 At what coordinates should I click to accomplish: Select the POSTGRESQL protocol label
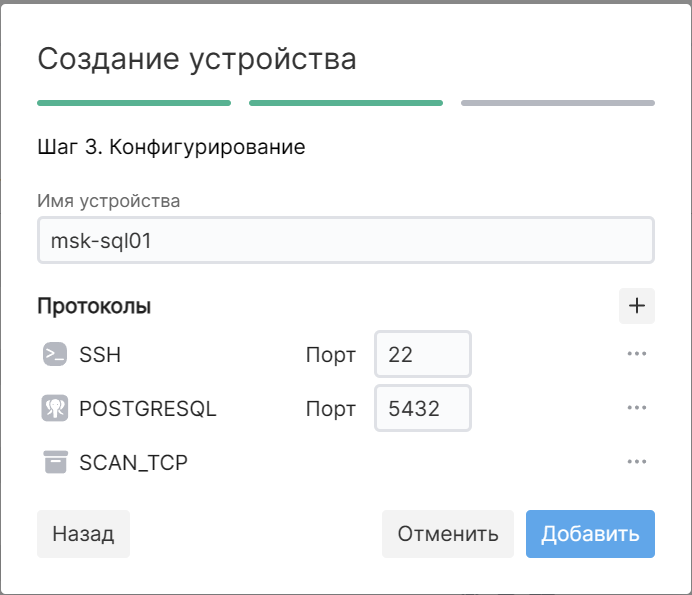[147, 409]
